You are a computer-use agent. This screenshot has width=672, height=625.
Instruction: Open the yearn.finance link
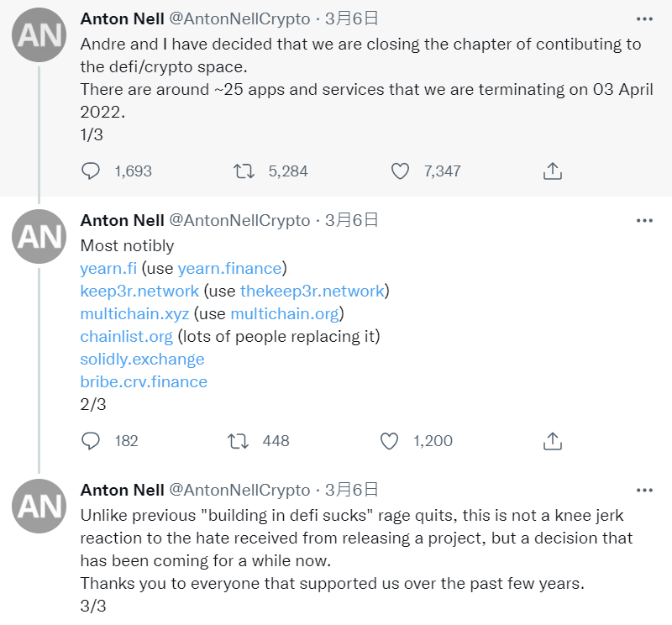229,269
